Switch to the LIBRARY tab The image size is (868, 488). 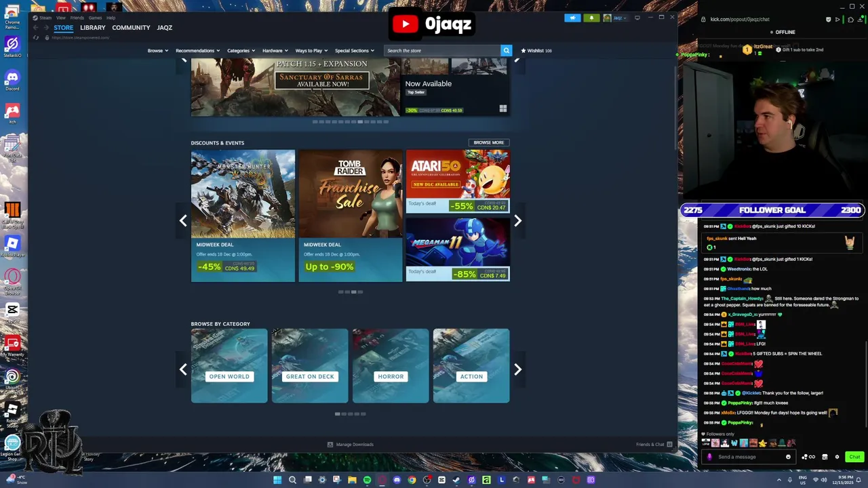[92, 28]
